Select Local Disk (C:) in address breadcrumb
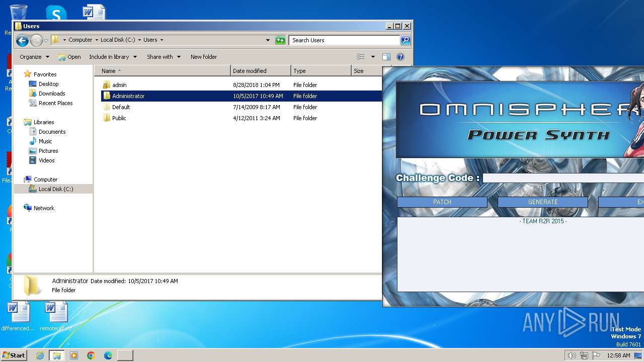This screenshot has width=644, height=362. (x=118, y=40)
